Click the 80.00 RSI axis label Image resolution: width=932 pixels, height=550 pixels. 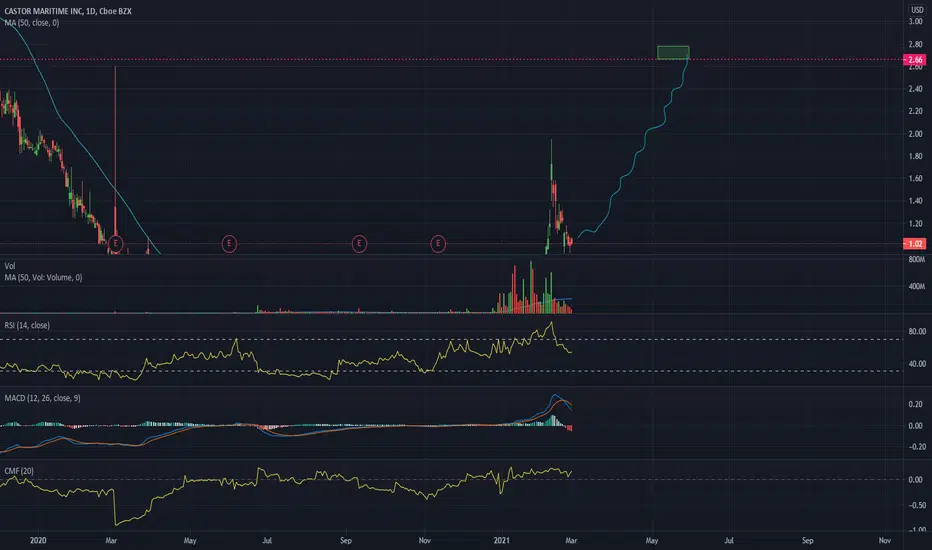coord(917,331)
